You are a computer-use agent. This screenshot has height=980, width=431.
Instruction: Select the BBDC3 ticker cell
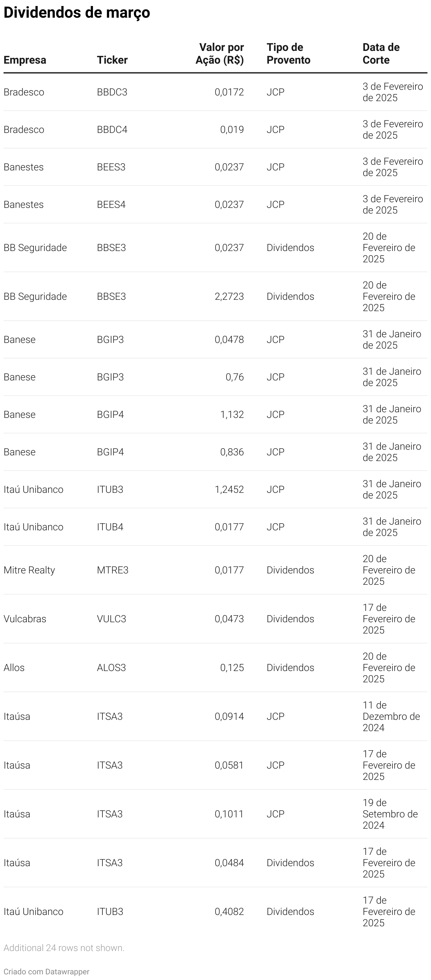[x=112, y=92]
